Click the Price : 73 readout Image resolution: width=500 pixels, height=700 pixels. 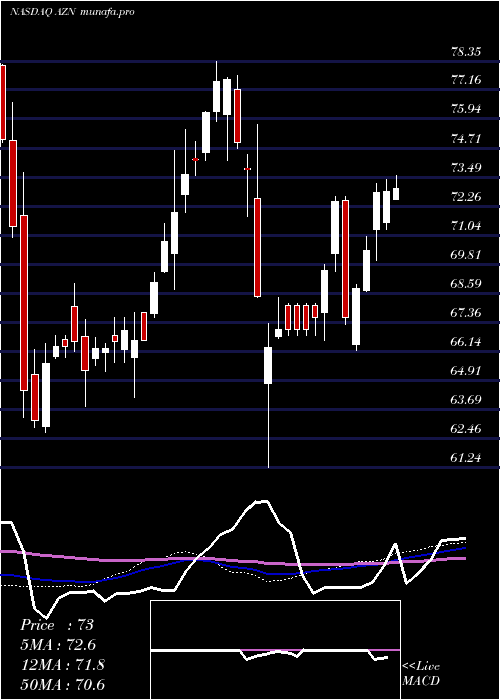coord(57,625)
